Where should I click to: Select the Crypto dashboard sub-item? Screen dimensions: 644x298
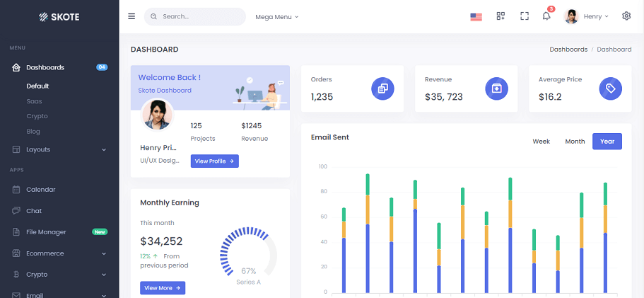(37, 116)
